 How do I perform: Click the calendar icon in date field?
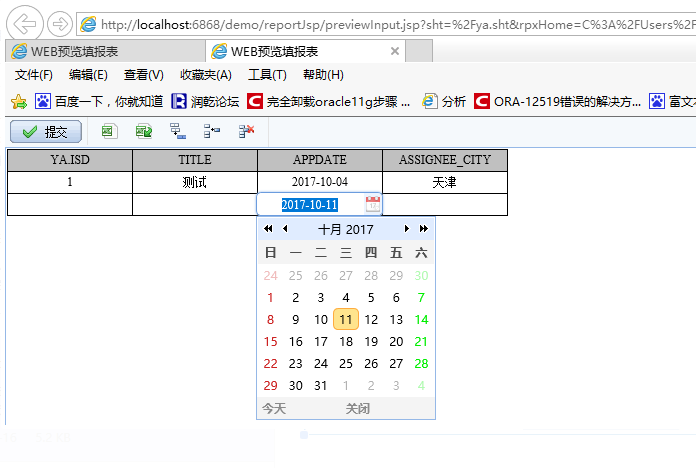372,205
